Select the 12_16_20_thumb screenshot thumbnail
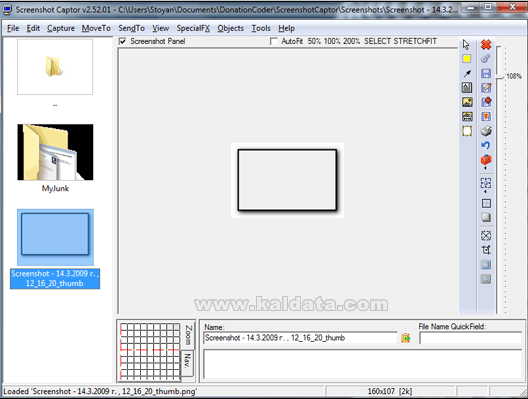This screenshot has width=528, height=399. [55, 237]
